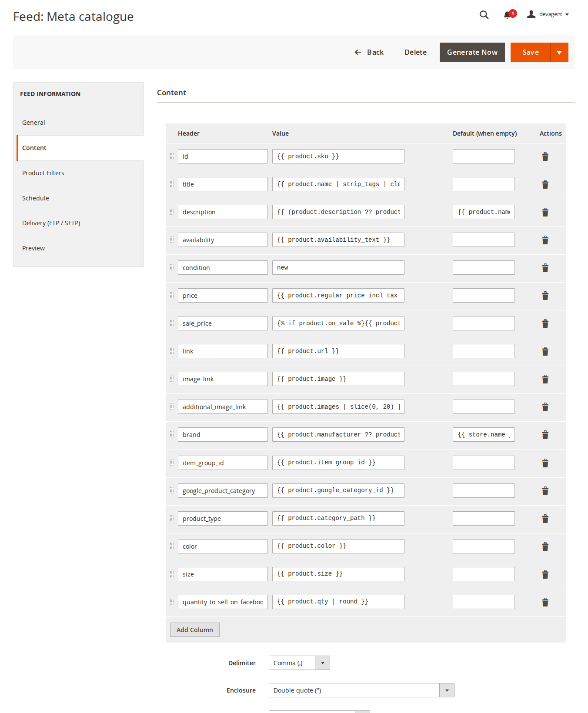Image resolution: width=588 pixels, height=713 pixels.
Task: Focus the product_type header field
Action: [223, 519]
